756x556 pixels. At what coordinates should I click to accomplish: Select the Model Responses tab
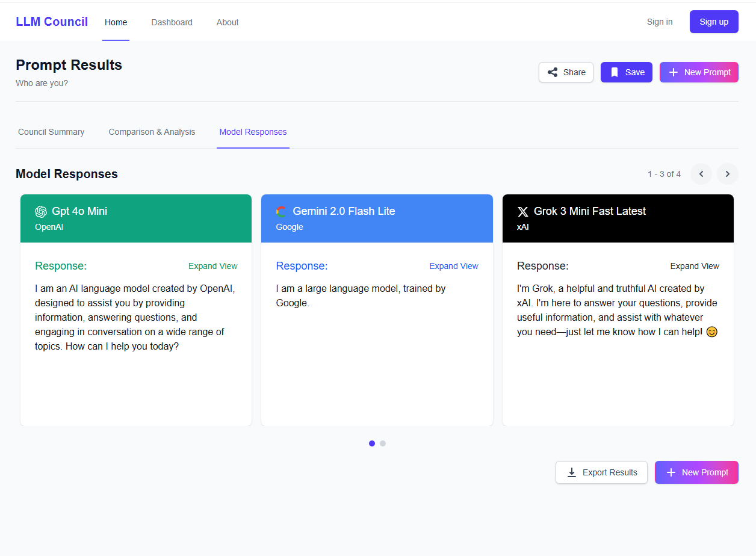[253, 132]
